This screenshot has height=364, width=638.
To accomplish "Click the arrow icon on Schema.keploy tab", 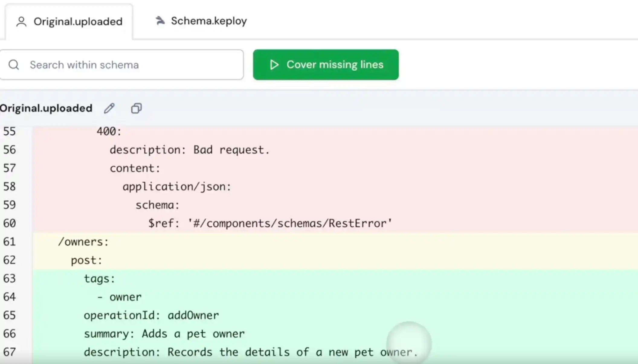I will point(160,21).
